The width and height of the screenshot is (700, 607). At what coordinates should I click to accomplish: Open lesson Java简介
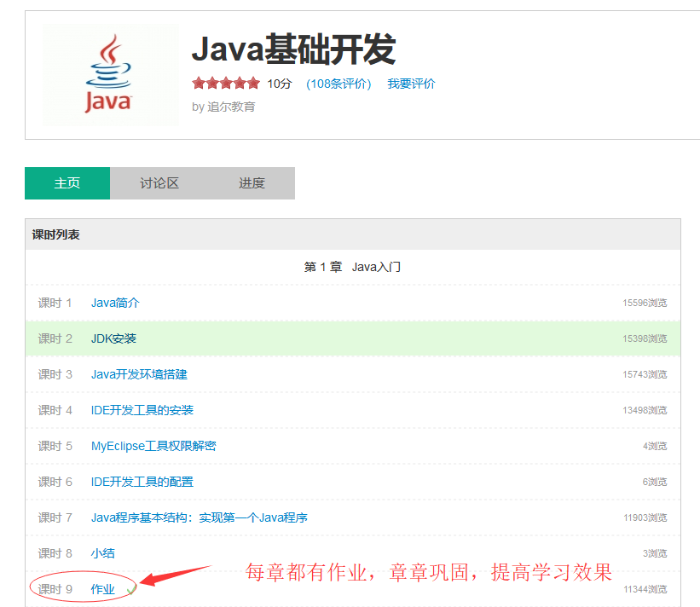click(115, 303)
